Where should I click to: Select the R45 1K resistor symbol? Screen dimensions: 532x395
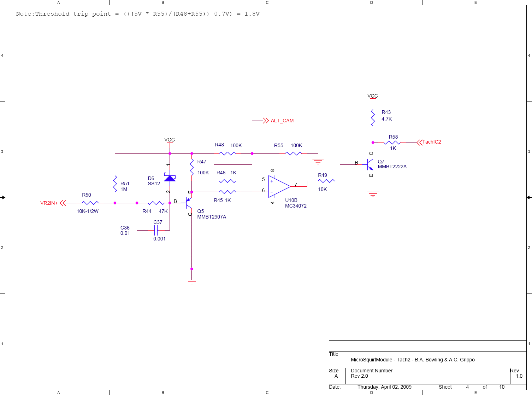pyautogui.click(x=227, y=192)
